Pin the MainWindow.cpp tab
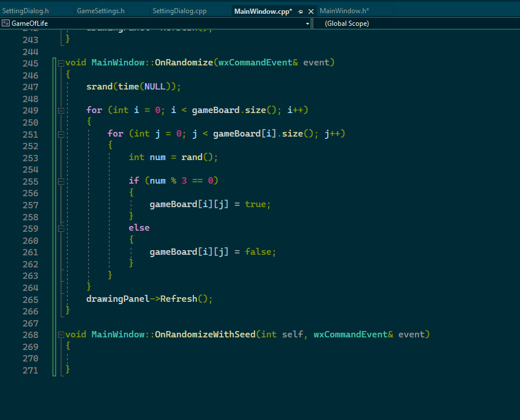 pos(301,10)
